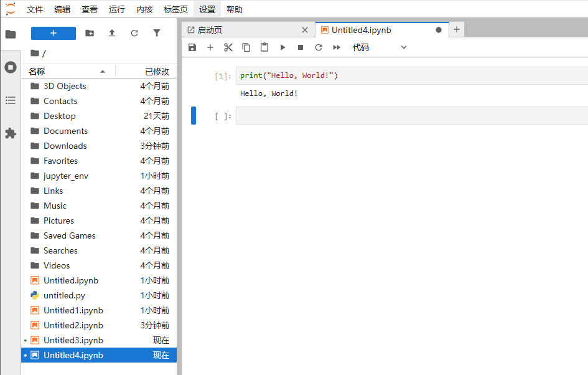Select the Documents folder
Image resolution: width=588 pixels, height=375 pixels.
[x=99, y=131]
